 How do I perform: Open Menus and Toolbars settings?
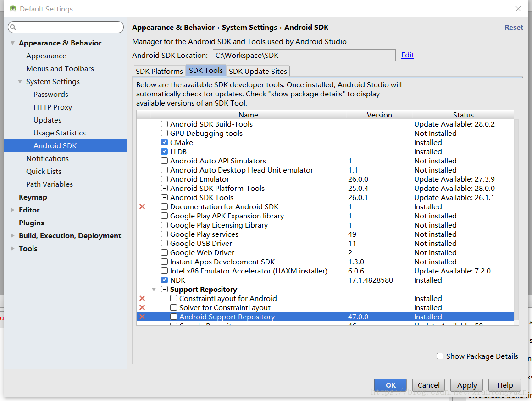(x=60, y=68)
